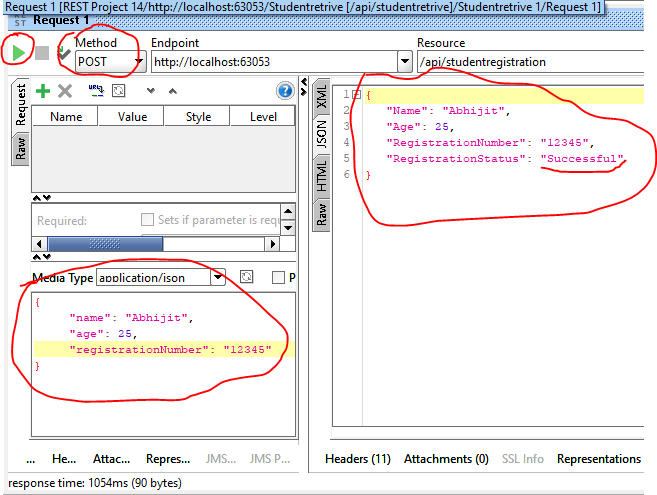Open the HTML response tab
This screenshot has width=657, height=495.
(x=321, y=176)
